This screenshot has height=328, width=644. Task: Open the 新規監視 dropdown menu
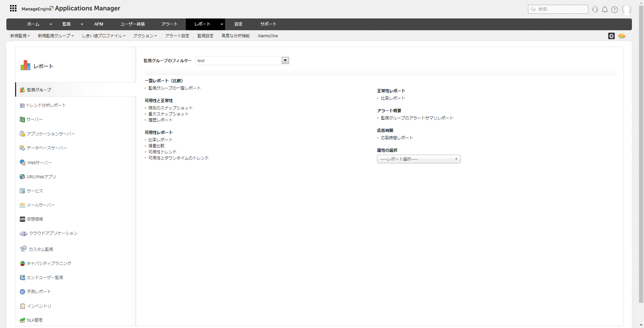(20, 36)
